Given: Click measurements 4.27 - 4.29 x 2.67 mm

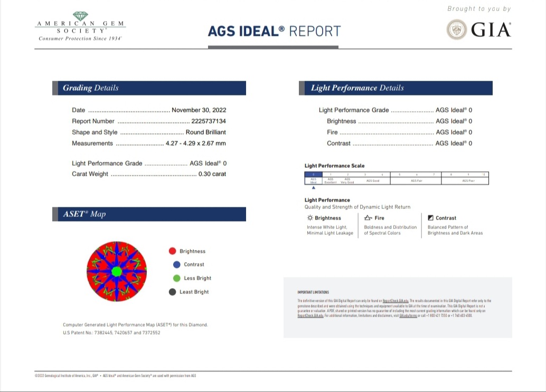Looking at the screenshot, I should 196,144.
